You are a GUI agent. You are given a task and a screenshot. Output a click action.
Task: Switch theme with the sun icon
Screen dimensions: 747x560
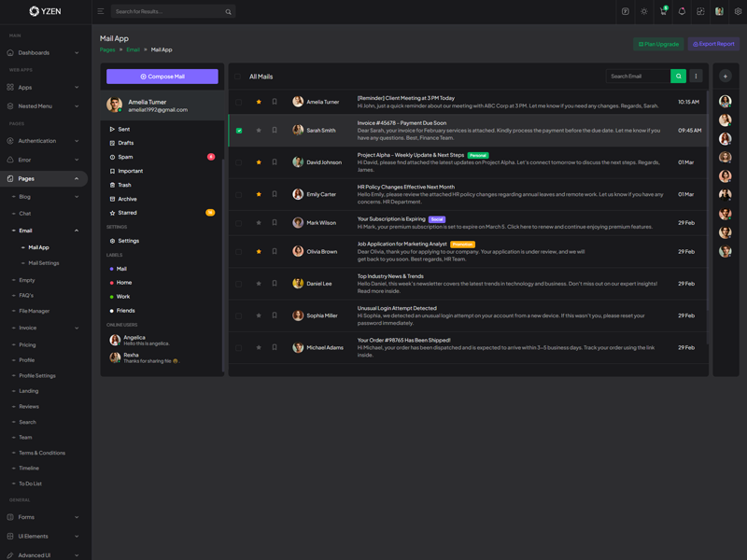(643, 12)
